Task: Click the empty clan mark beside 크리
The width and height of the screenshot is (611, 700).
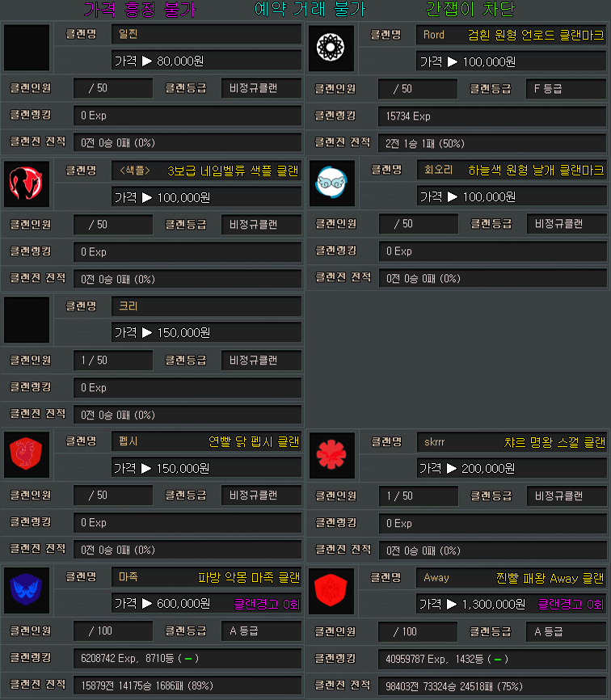Action: click(x=27, y=319)
